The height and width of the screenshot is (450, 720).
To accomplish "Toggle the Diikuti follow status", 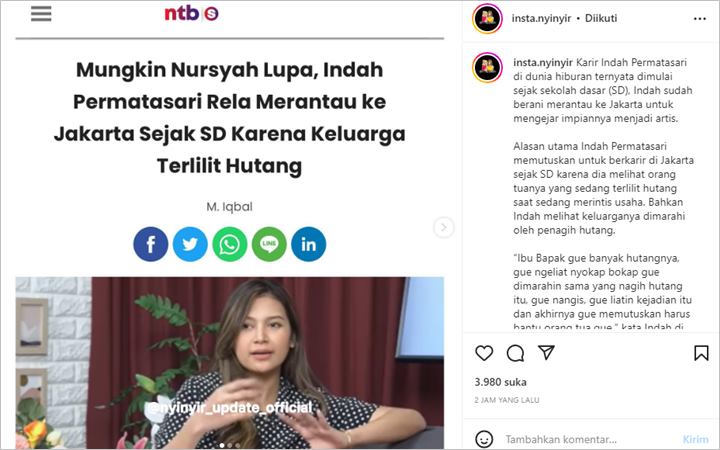I will (x=601, y=18).
